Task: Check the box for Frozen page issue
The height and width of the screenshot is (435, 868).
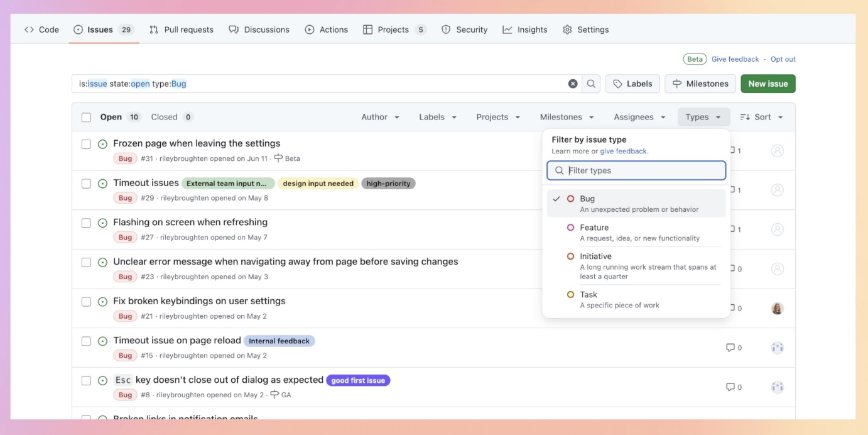Action: click(87, 144)
